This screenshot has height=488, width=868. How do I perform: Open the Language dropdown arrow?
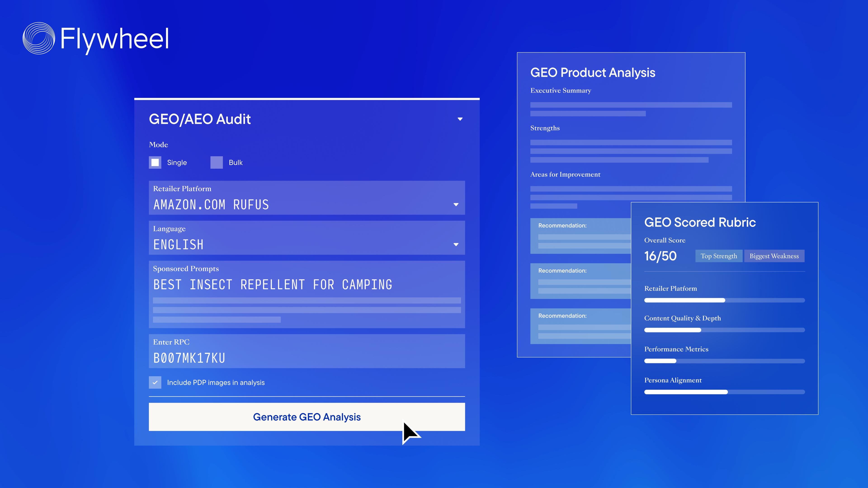click(456, 244)
